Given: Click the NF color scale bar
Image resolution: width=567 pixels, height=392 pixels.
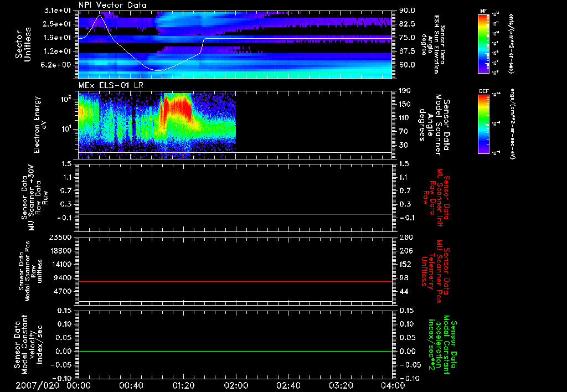Looking at the screenshot, I should tap(484, 44).
